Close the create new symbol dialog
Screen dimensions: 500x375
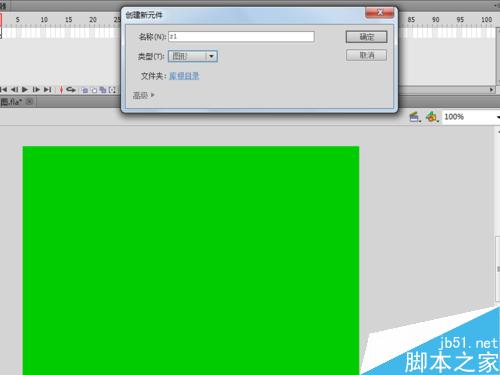click(x=379, y=13)
